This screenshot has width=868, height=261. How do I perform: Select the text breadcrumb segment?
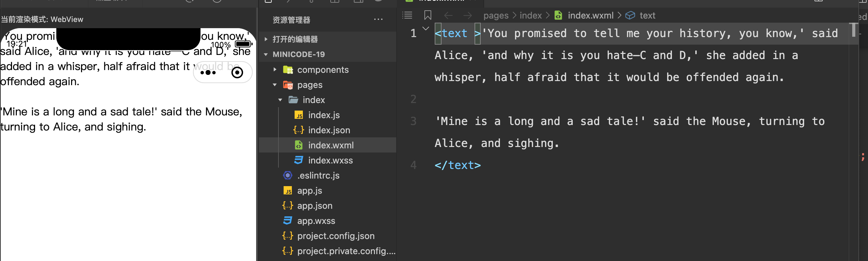tap(648, 15)
